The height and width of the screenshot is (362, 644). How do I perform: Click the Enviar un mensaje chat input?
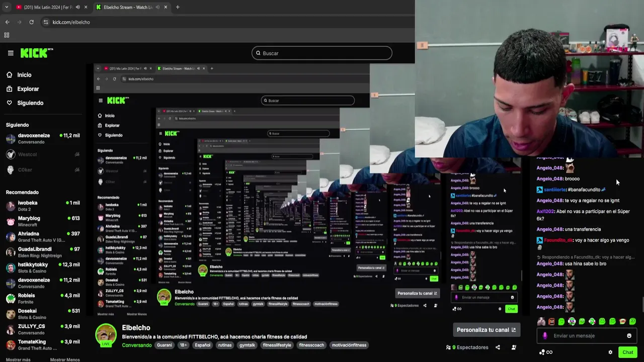[587, 336]
